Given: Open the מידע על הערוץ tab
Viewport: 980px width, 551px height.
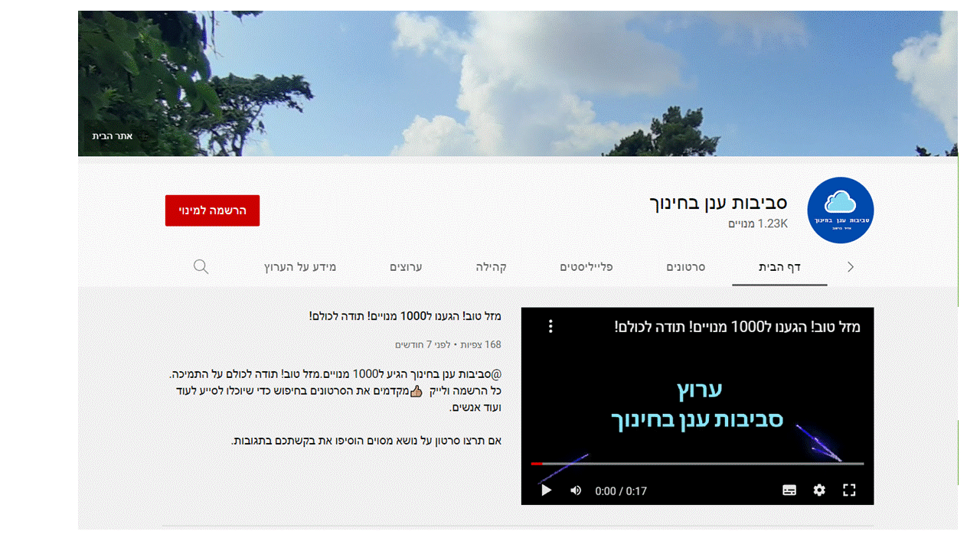Looking at the screenshot, I should tap(299, 266).
